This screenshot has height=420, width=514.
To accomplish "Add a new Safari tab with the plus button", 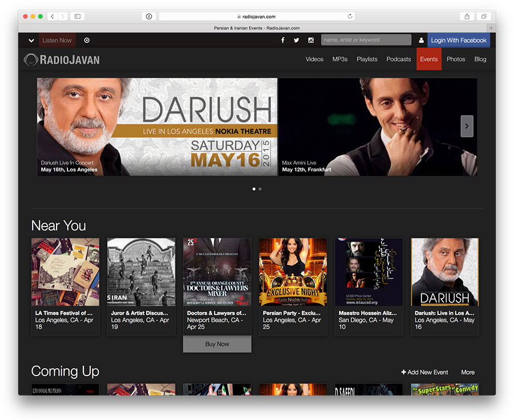I will coord(491,28).
